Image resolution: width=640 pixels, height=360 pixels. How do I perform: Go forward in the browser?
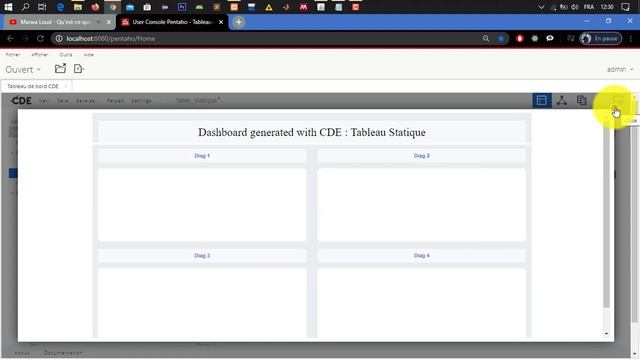pyautogui.click(x=25, y=38)
